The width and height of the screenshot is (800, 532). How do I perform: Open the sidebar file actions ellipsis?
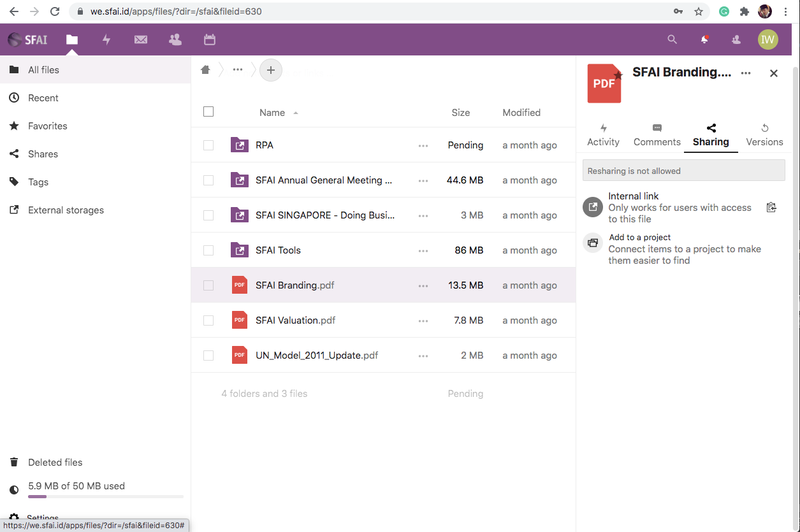746,73
